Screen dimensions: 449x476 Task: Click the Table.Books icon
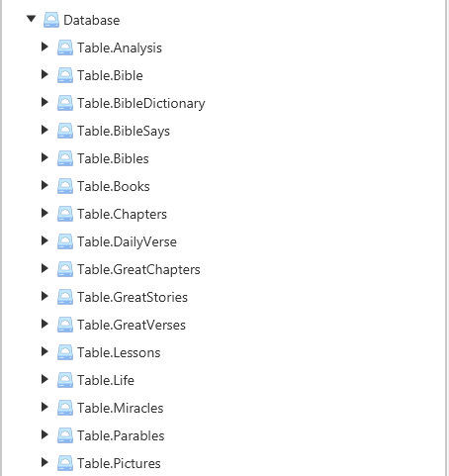pos(65,186)
